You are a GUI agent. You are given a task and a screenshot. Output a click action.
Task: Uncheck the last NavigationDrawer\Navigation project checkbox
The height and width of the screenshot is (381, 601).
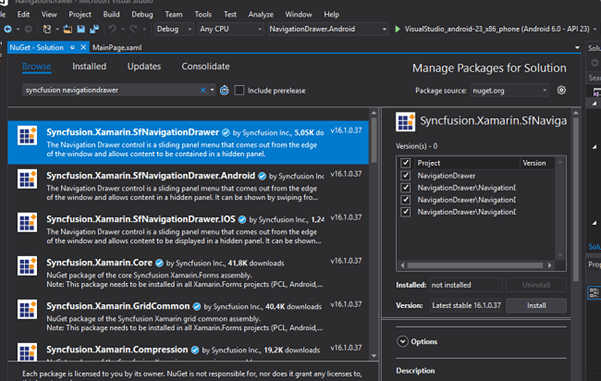pos(406,212)
